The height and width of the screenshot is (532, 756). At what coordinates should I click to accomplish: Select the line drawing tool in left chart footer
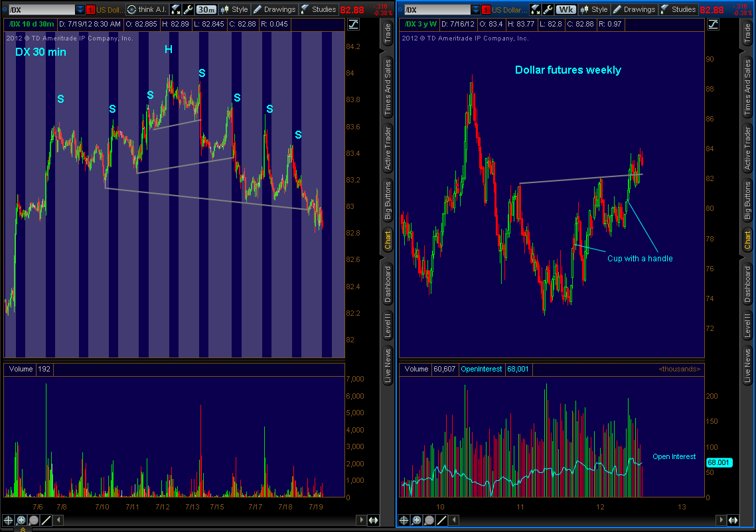tap(46, 521)
